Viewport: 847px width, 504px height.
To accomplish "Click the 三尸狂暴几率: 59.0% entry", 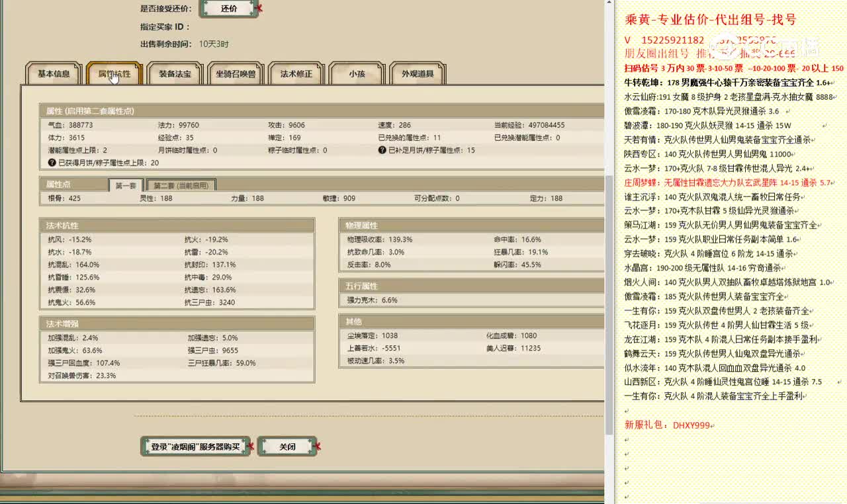I will 221,363.
